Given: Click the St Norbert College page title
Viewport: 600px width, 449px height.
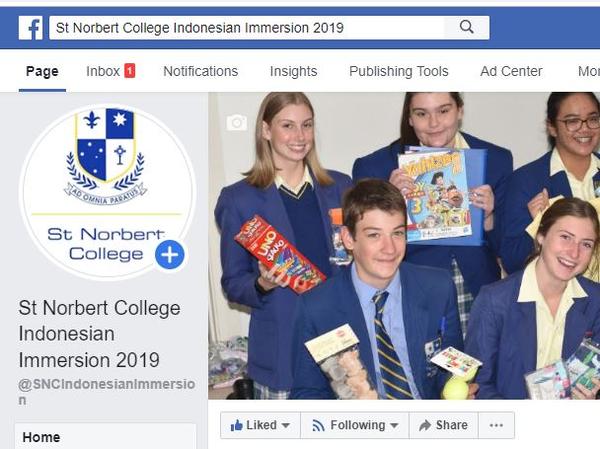Looking at the screenshot, I should coord(99,334).
